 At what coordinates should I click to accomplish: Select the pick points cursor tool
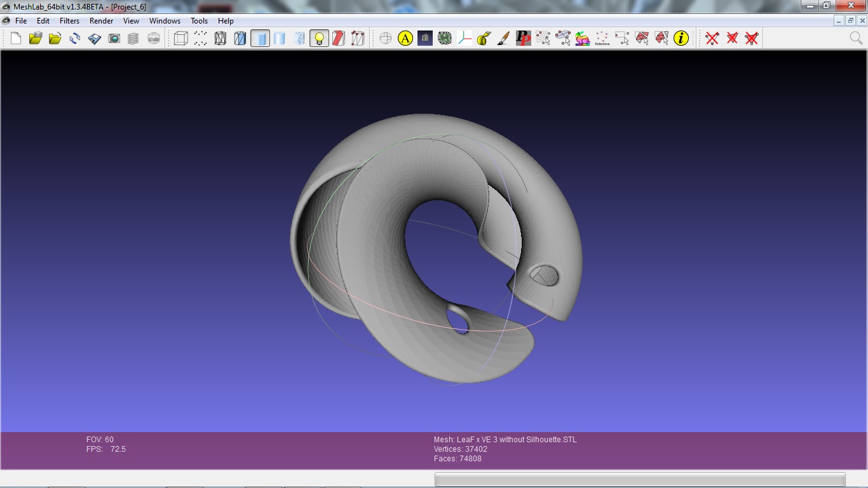pyautogui.click(x=543, y=39)
